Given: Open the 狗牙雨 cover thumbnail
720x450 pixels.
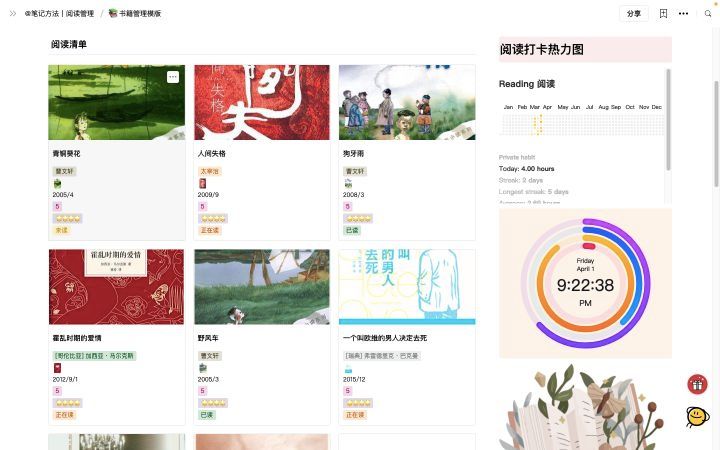Looking at the screenshot, I should click(x=407, y=102).
